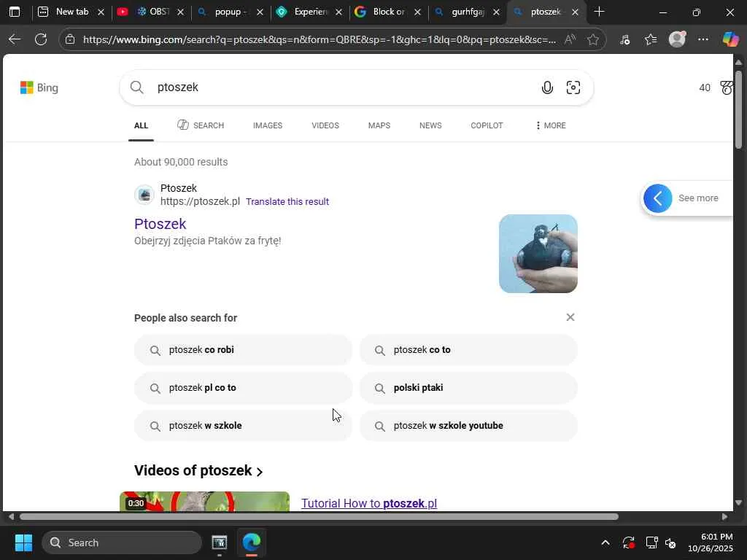Open the clock and date flyout
This screenshot has width=747, height=560.
tap(711, 542)
